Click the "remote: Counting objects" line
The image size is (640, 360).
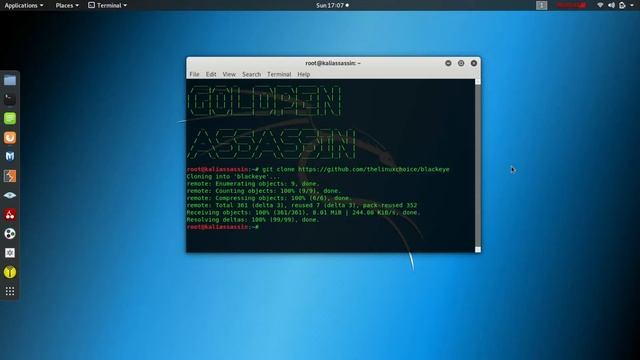tap(263, 191)
